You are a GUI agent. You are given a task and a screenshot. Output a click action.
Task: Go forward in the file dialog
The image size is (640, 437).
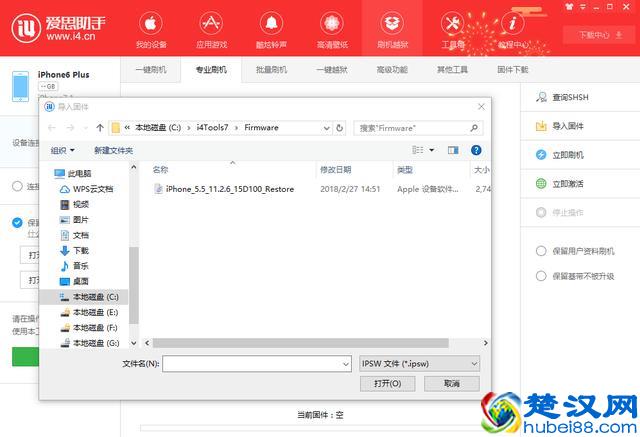[70, 128]
